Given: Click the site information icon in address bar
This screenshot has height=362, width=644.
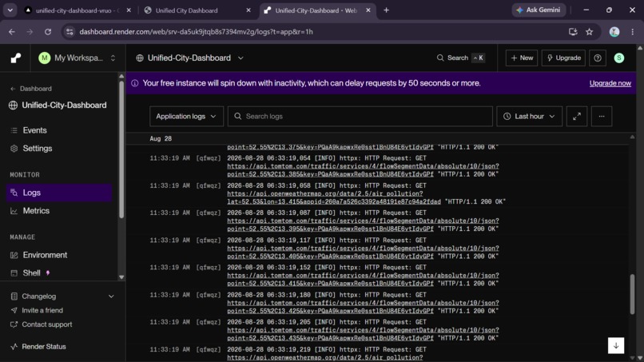Looking at the screenshot, I should click(70, 32).
